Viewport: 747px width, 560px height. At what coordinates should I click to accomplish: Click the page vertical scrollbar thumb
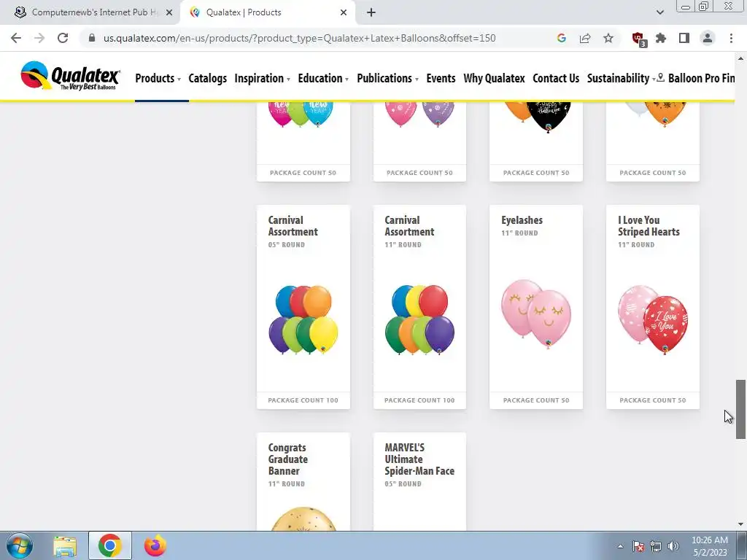tap(740, 409)
